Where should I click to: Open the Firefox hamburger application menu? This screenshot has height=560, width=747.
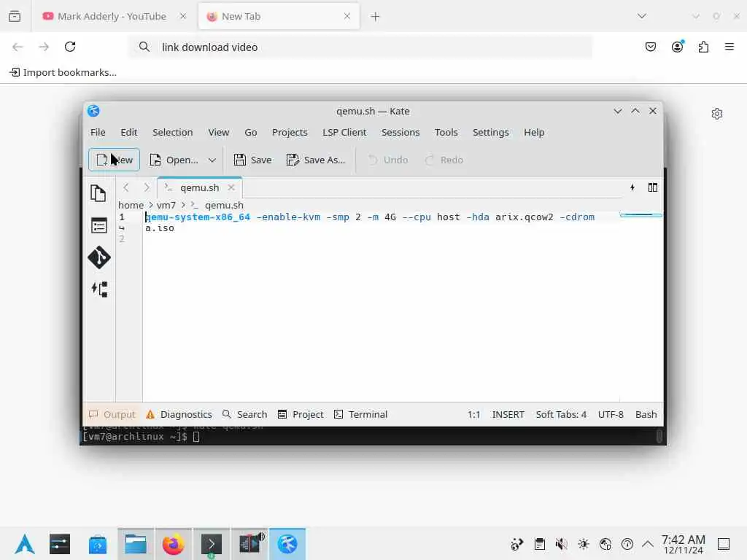coord(729,47)
